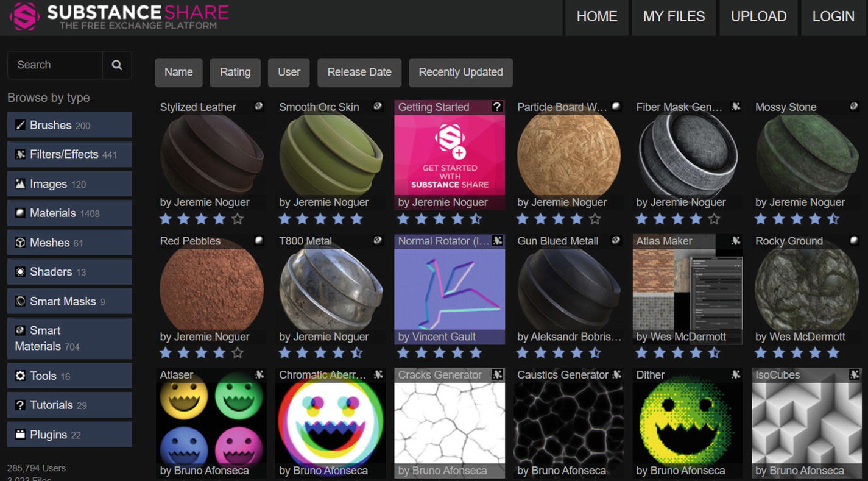Image resolution: width=868 pixels, height=481 pixels.
Task: Click the 285,794 Users text
Action: pos(37,468)
